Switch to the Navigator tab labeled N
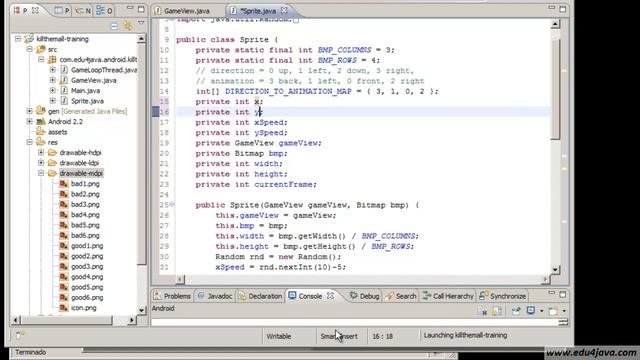This screenshot has width=640, height=360. click(83, 11)
